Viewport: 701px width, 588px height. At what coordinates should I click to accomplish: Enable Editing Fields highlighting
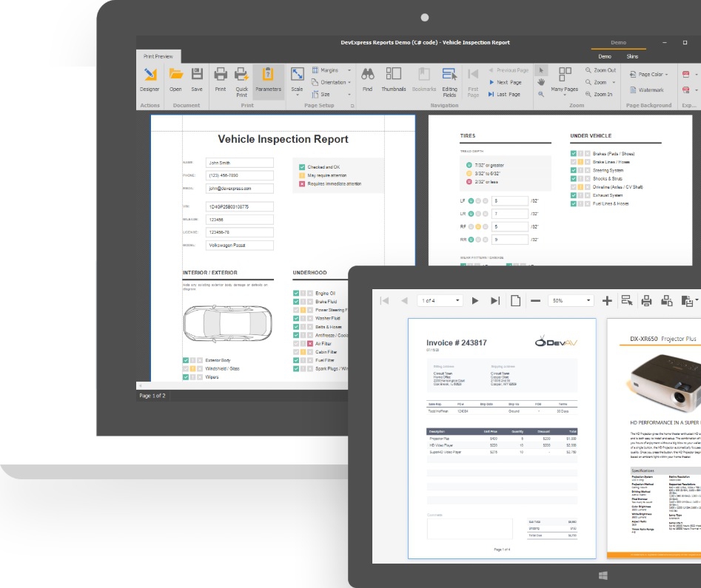click(x=450, y=82)
